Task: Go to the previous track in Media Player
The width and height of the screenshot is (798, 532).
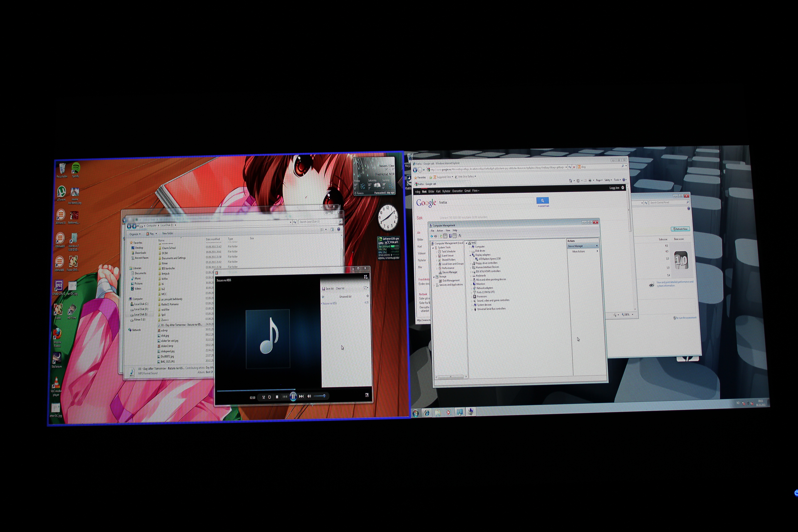Action: coord(285,396)
